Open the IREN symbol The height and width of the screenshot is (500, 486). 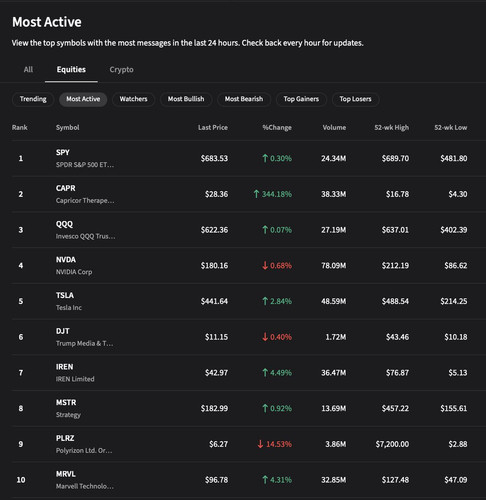point(64,367)
